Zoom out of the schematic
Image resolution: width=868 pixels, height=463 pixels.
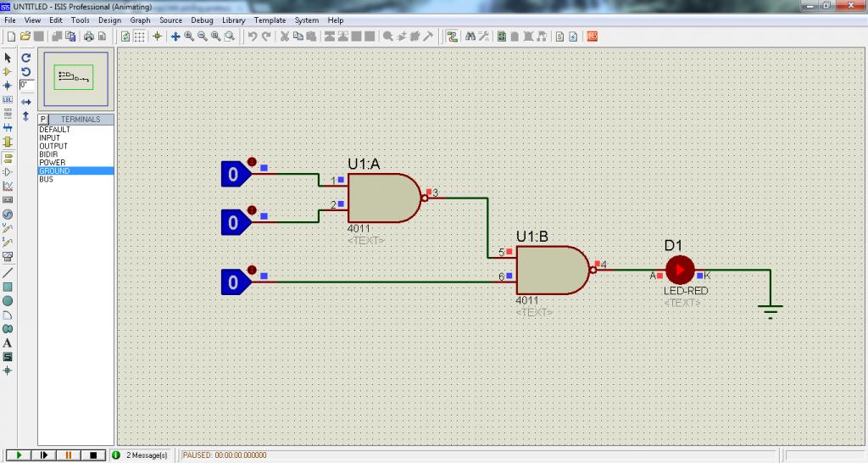203,36
